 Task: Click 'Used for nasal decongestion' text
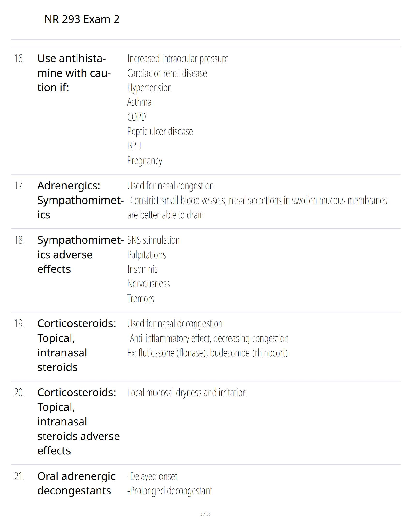(175, 324)
